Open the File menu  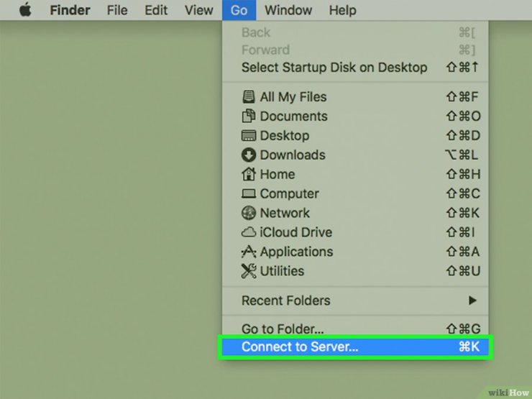pyautogui.click(x=117, y=10)
